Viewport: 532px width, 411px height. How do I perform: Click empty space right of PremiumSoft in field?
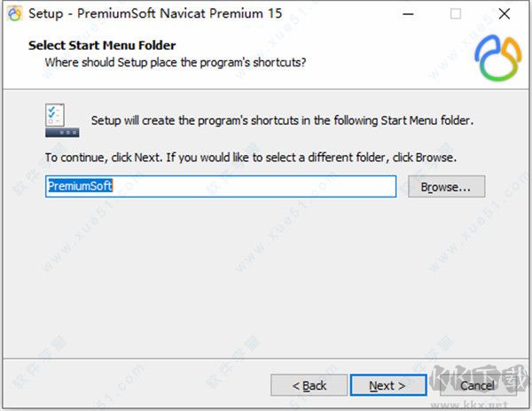(266, 186)
